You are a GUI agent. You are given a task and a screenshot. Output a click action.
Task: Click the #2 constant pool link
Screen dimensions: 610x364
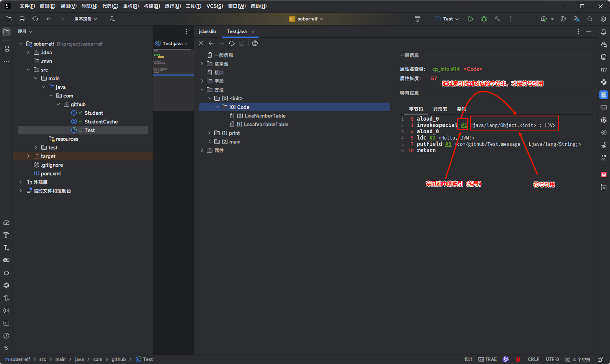coord(432,138)
